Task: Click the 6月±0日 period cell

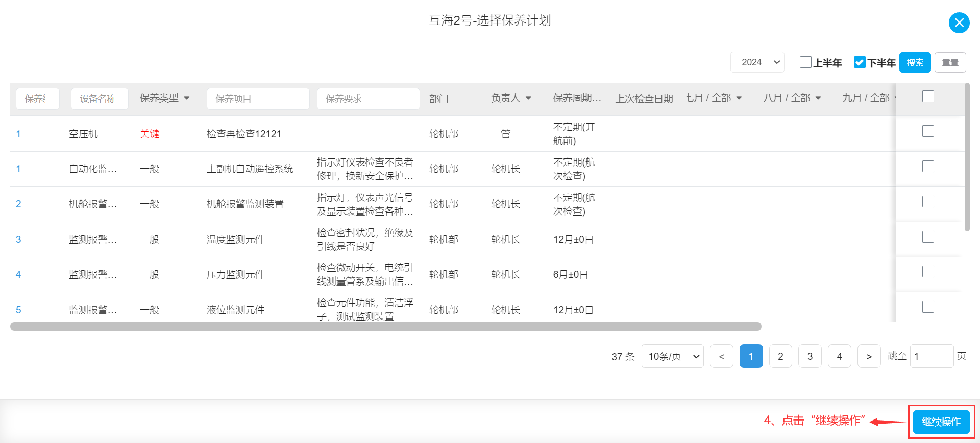Action: (571, 274)
